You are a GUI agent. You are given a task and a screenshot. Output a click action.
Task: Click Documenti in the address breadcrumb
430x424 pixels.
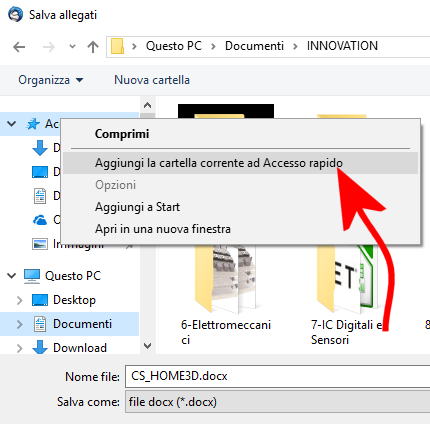[x=254, y=46]
